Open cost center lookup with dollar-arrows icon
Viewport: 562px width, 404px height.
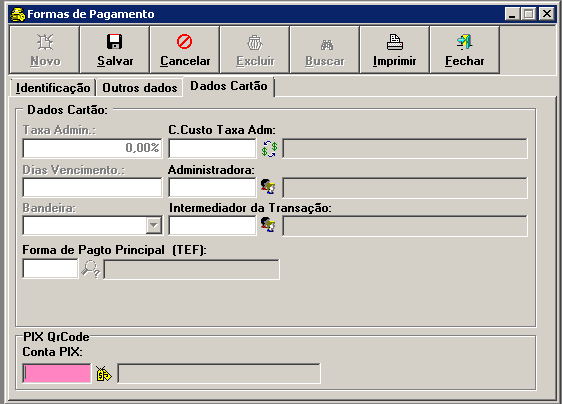[x=269, y=149]
